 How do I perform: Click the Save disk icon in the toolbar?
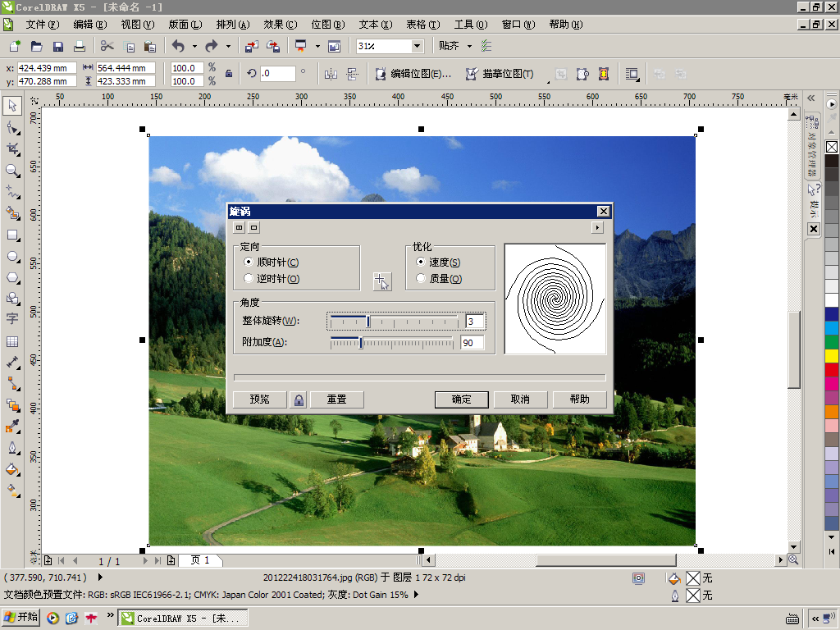58,47
